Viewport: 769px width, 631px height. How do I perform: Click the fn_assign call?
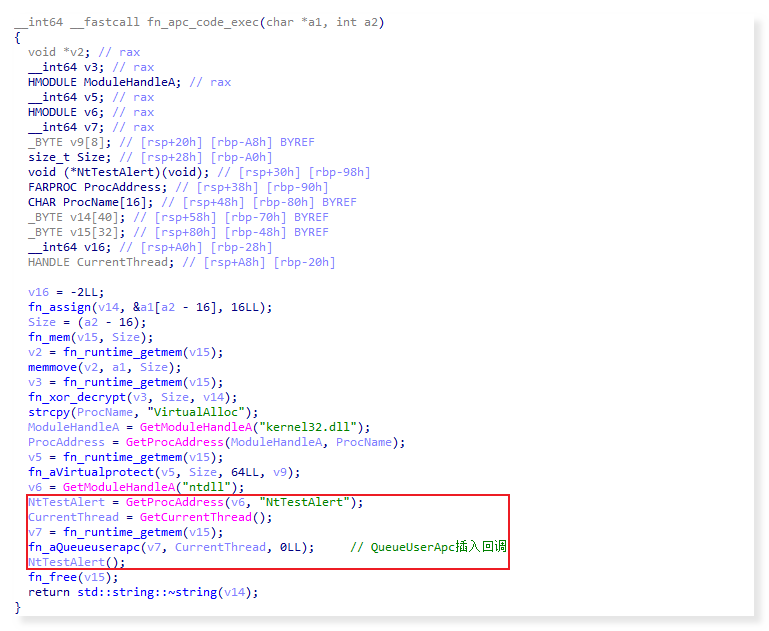[150, 307]
